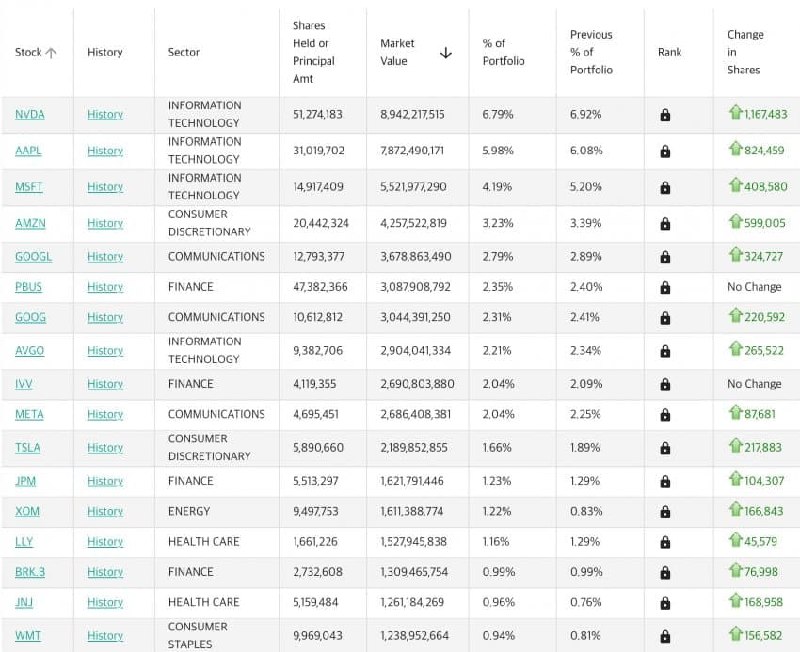Click green up arrow beside NVDA share change
The width and height of the screenshot is (800, 652).
(x=735, y=112)
